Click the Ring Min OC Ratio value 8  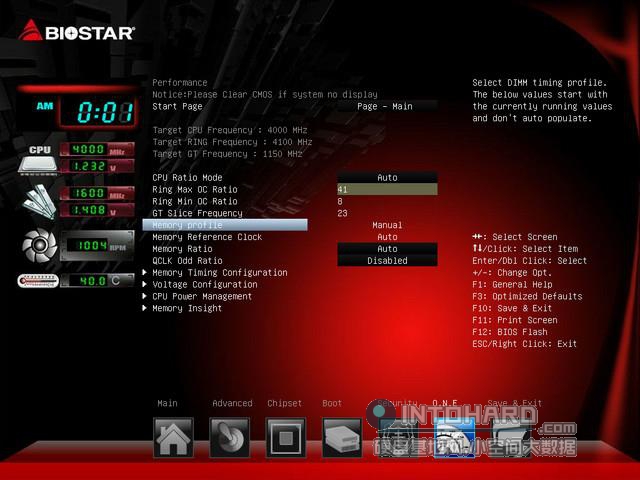pos(340,201)
